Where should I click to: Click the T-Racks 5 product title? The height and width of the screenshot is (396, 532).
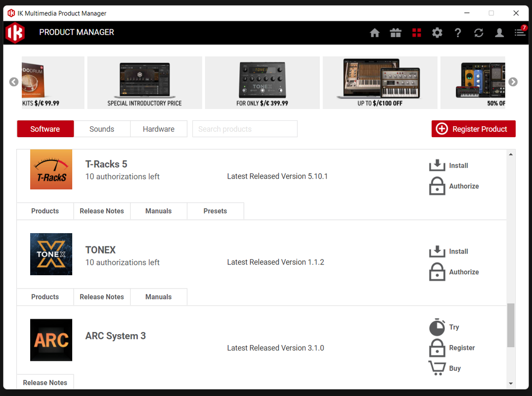coord(106,164)
